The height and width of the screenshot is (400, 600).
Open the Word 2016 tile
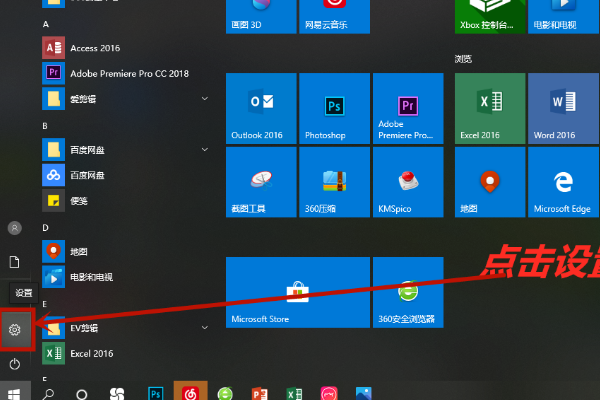coord(563,108)
